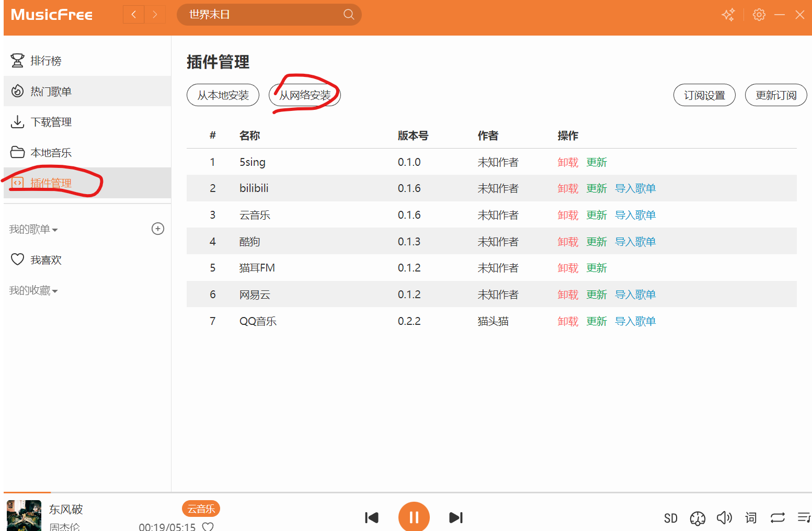
Task: Update the bilibili plugin
Action: pyautogui.click(x=597, y=188)
